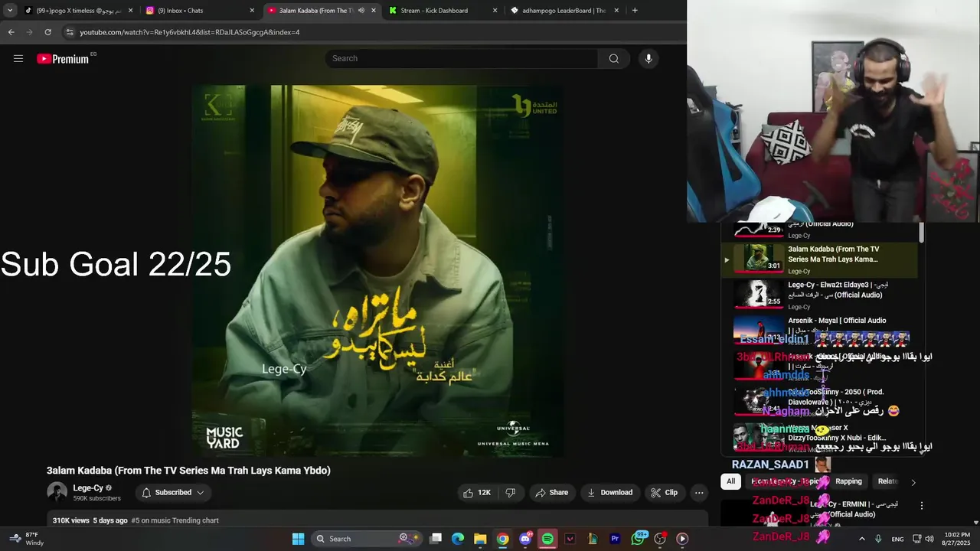Viewport: 980px width, 551px height.
Task: Click the Chrome address bar URL
Action: (190, 32)
